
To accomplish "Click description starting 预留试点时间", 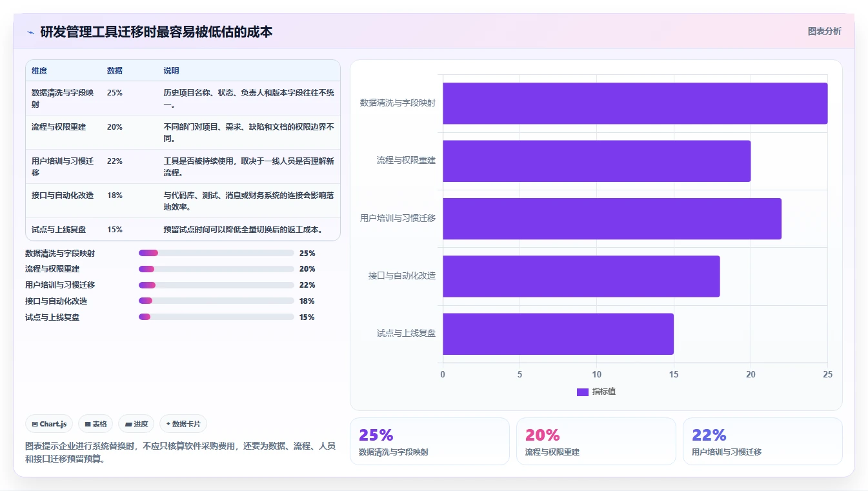I will point(243,230).
